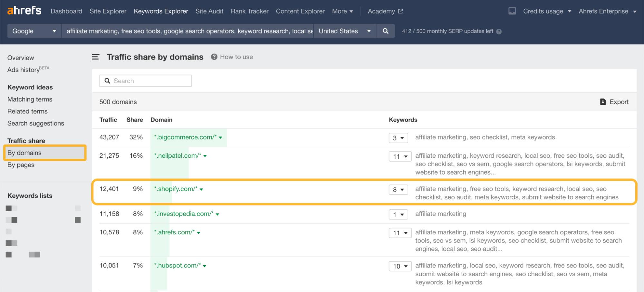Switch to the Site Audit tab
Viewport: 644px width, 292px height.
(x=209, y=11)
